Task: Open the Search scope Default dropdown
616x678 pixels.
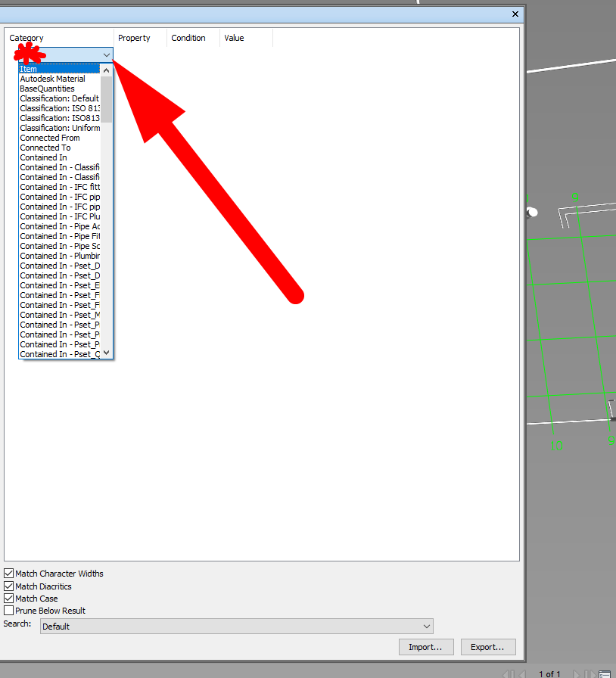Action: [237, 626]
